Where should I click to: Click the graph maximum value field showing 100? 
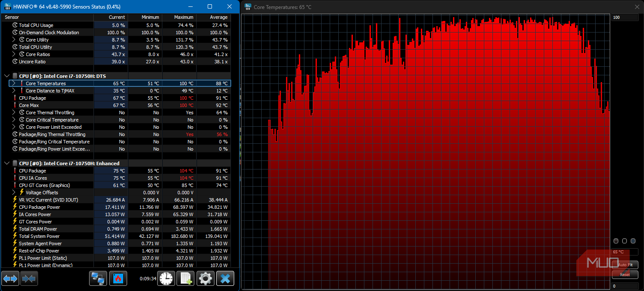click(625, 18)
